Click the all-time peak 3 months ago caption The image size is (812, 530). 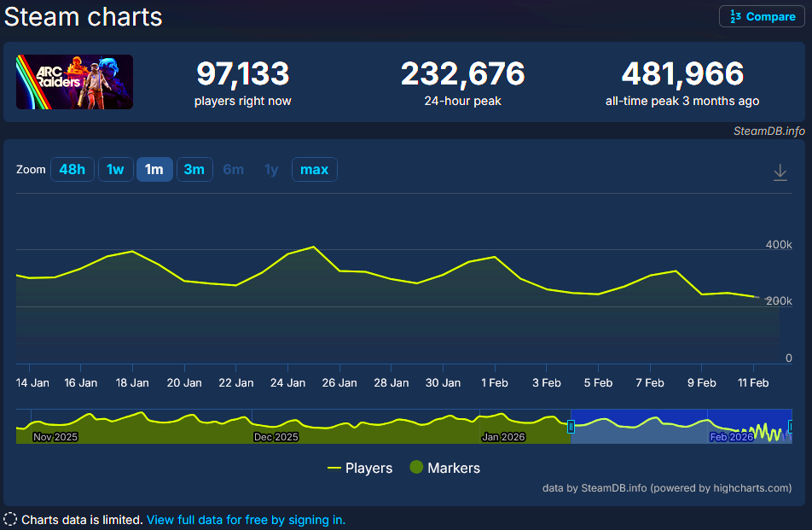pos(682,101)
